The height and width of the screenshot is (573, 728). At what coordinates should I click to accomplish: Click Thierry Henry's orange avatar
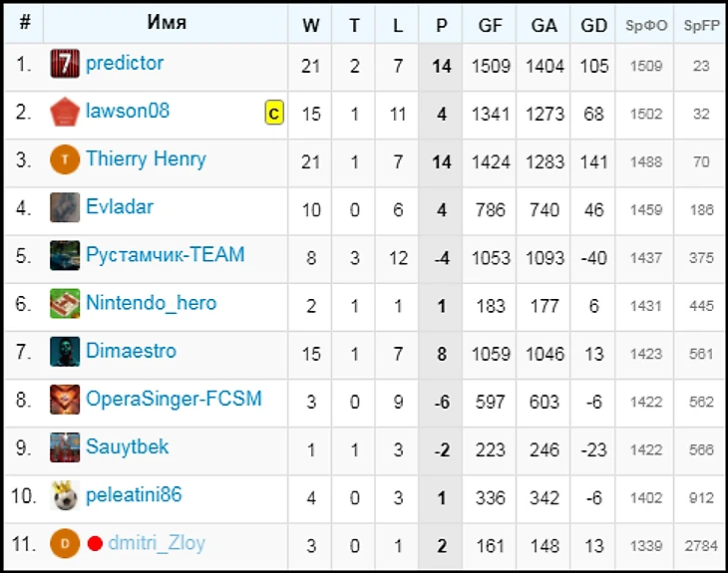click(65, 159)
